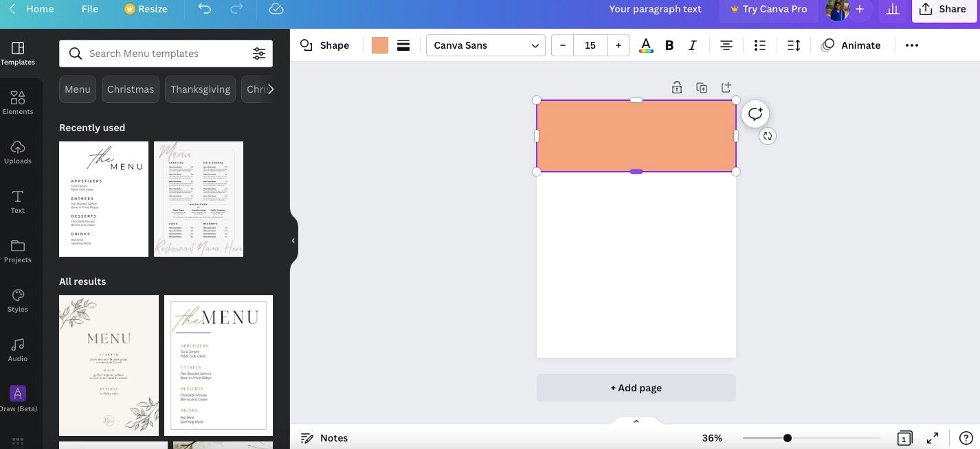Screen dimensions: 980x449
Task: Select the Thanksgiving filter chip
Action: click(x=201, y=89)
